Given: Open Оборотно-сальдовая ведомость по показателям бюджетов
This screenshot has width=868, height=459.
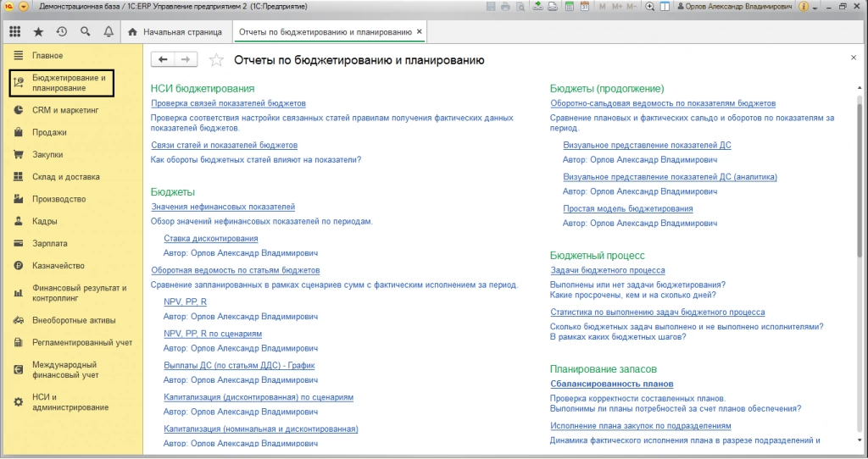Looking at the screenshot, I should 663,102.
